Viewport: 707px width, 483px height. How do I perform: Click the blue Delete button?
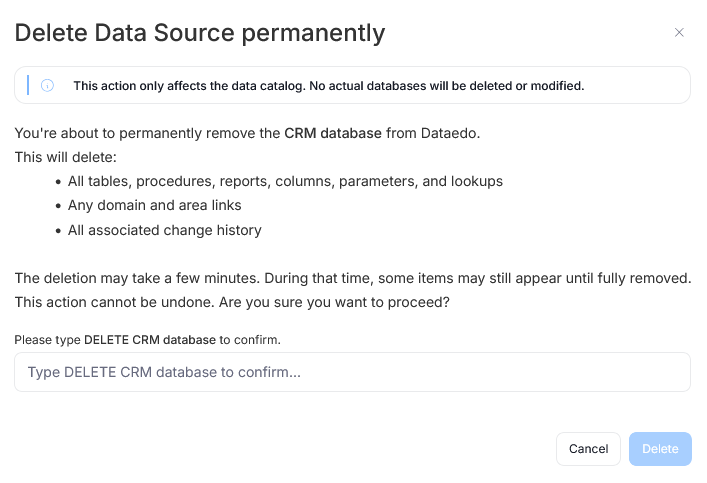(660, 449)
